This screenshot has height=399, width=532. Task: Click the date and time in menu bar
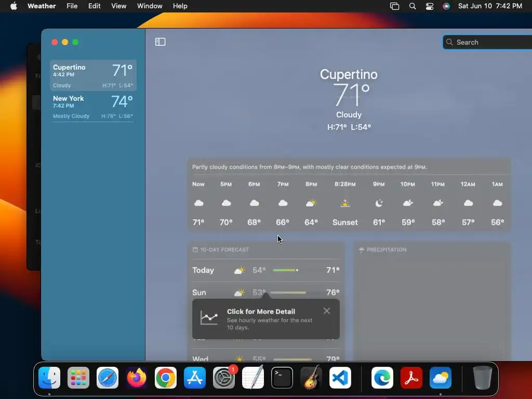point(490,6)
